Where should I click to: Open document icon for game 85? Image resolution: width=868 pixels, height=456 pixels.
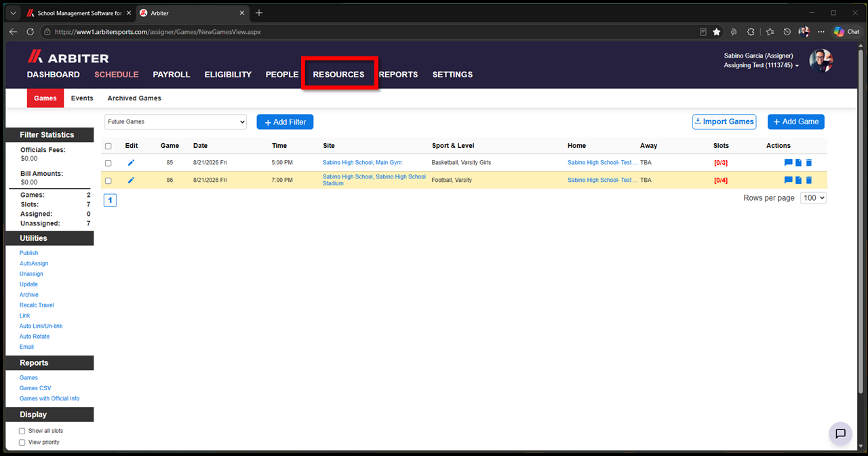point(799,163)
